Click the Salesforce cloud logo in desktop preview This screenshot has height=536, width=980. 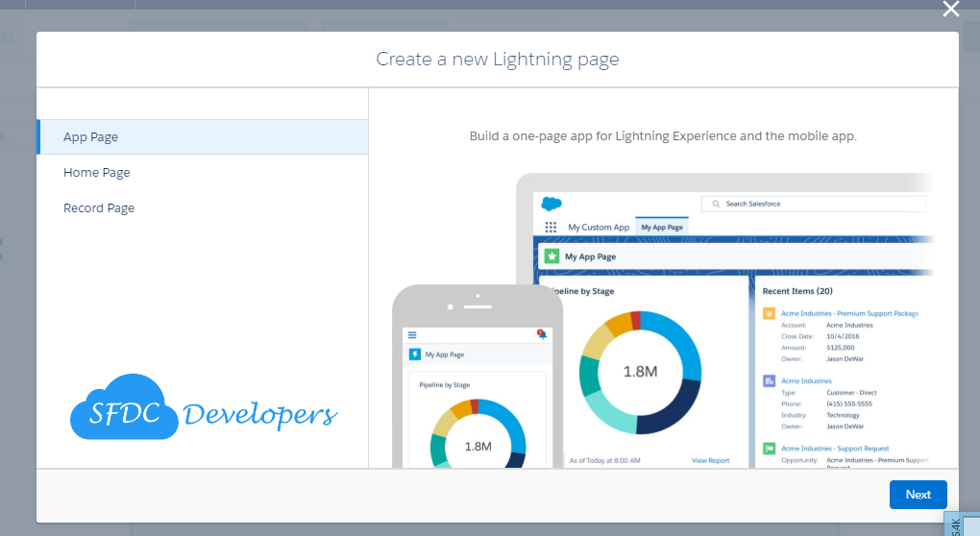(551, 204)
